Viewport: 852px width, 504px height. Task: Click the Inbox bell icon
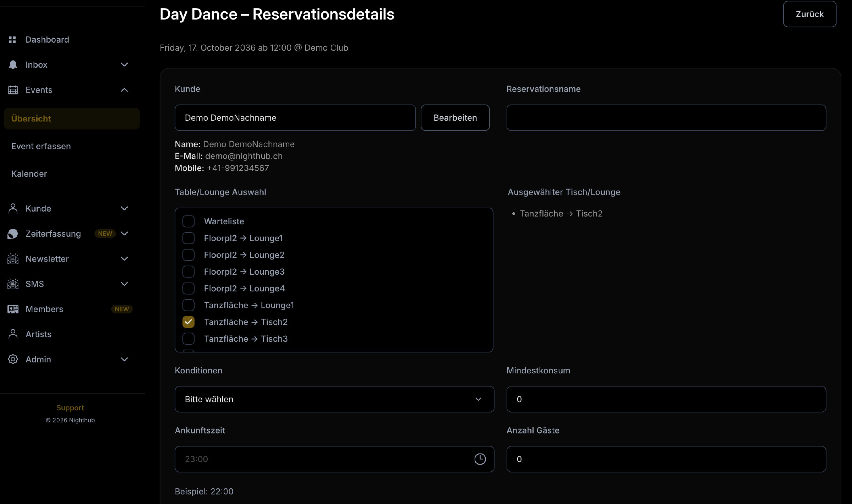click(x=13, y=65)
